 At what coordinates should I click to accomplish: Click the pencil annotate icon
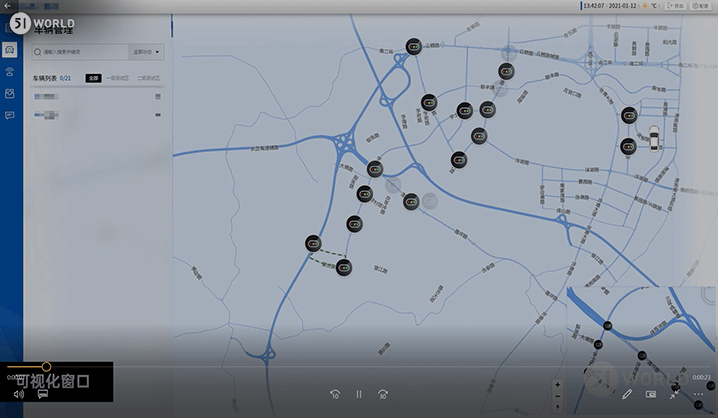[x=627, y=394]
